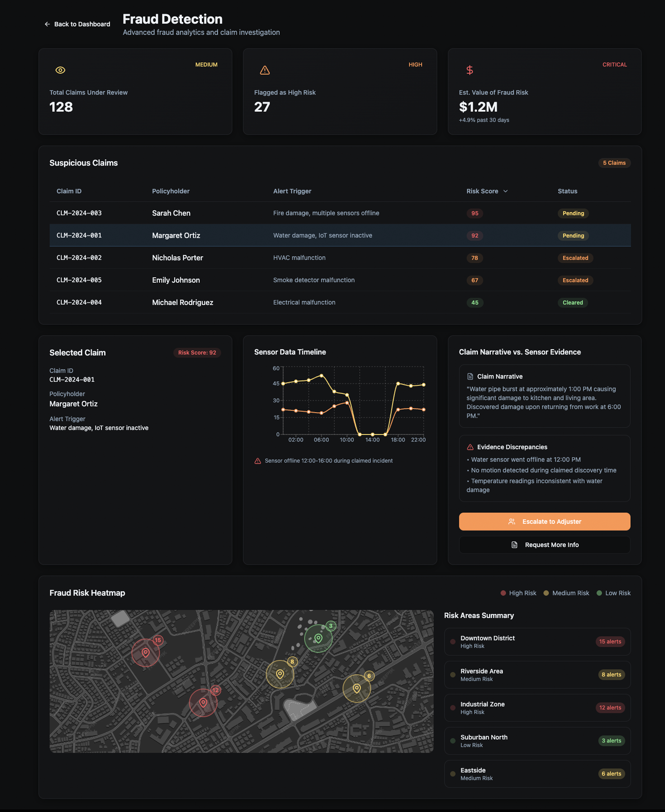665x812 pixels.
Task: Click the Evidence Discrepancies warning icon
Action: tap(470, 447)
